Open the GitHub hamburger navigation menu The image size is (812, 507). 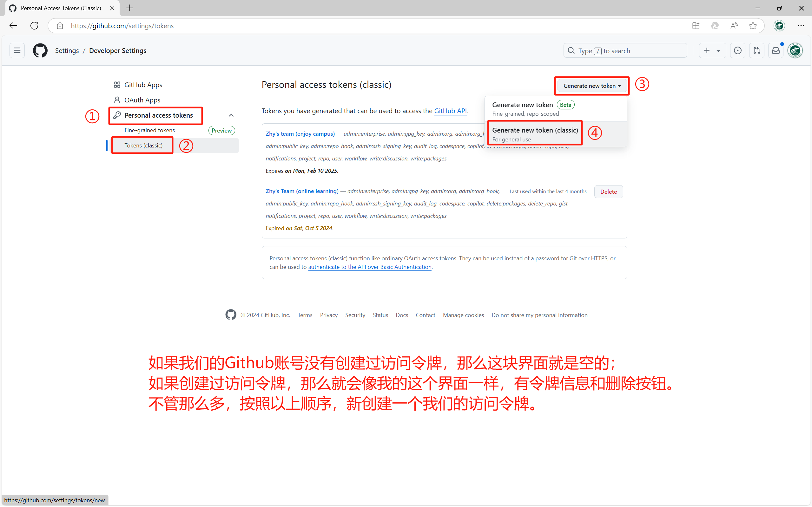tap(17, 51)
